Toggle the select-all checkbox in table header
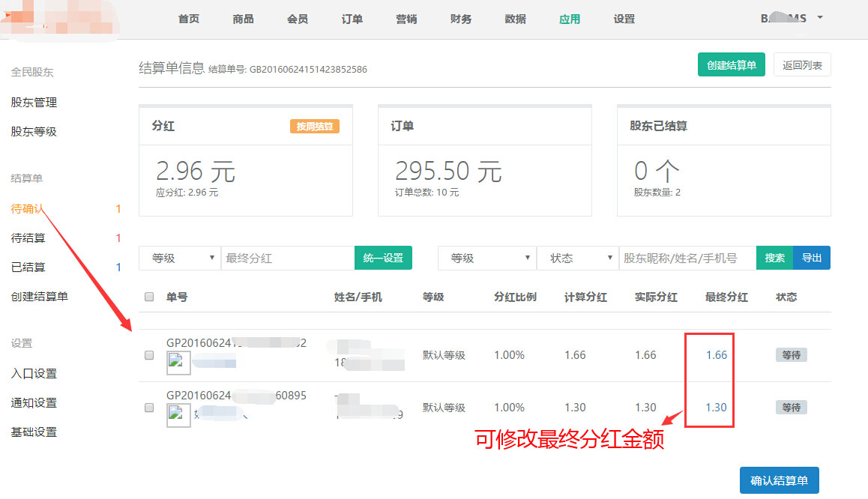This screenshot has height=499, width=868. (148, 297)
